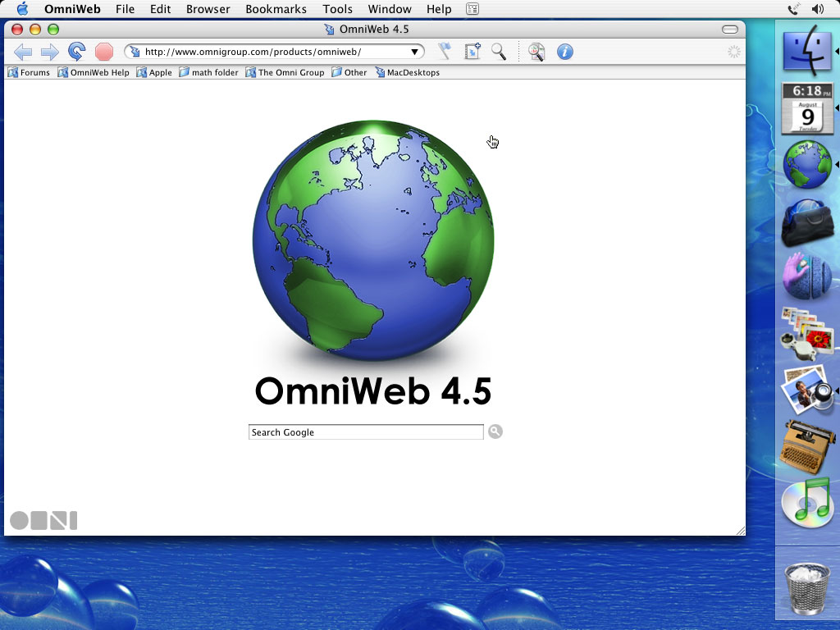Click the window resize handle corner
The width and height of the screenshot is (840, 630).
tap(741, 531)
